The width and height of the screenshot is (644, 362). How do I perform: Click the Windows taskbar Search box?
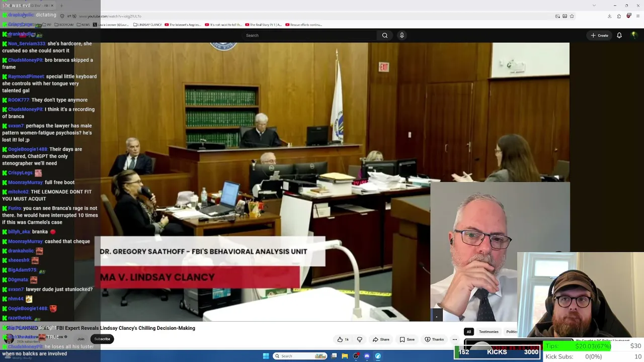pos(300,356)
